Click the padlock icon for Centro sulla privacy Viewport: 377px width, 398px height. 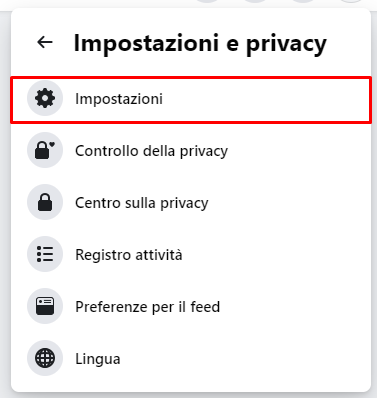click(45, 202)
